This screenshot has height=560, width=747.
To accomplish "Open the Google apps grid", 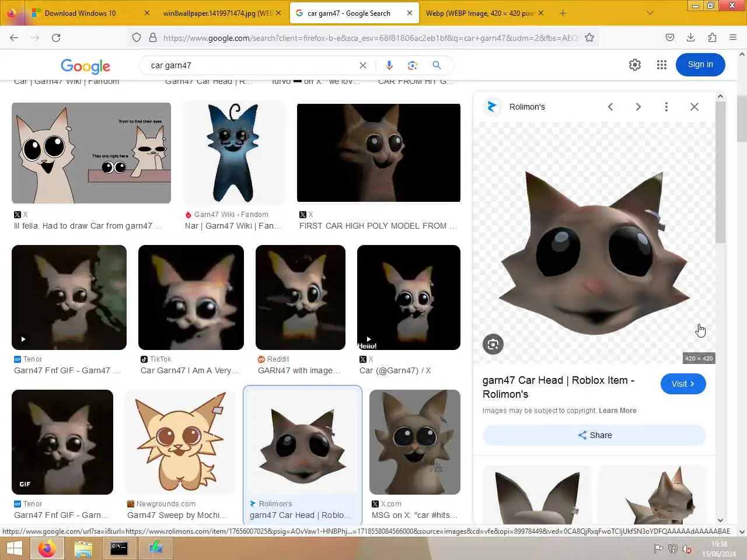I will (661, 65).
